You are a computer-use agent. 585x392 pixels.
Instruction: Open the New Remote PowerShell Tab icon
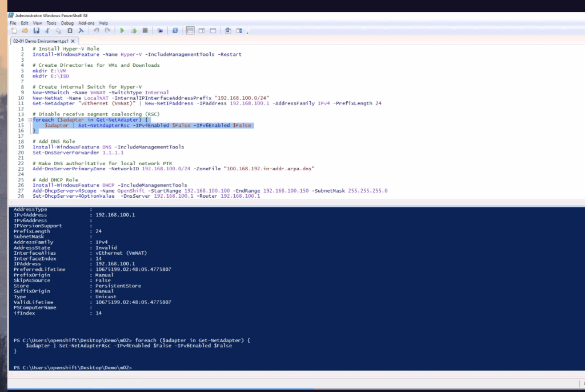160,31
